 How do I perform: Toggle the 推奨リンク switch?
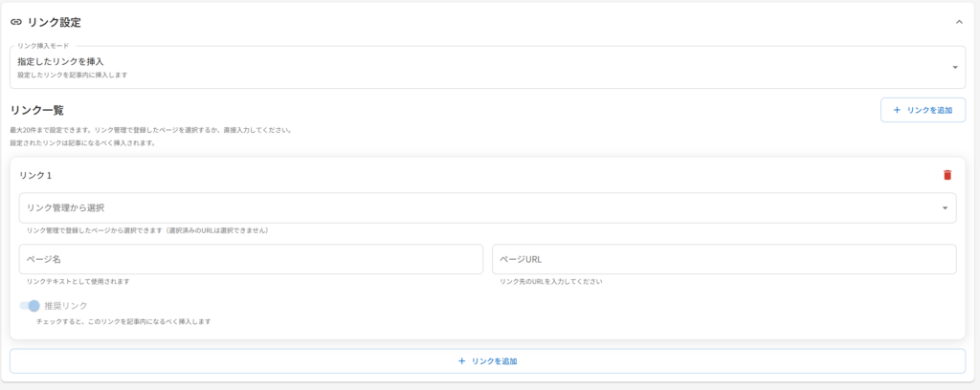30,306
